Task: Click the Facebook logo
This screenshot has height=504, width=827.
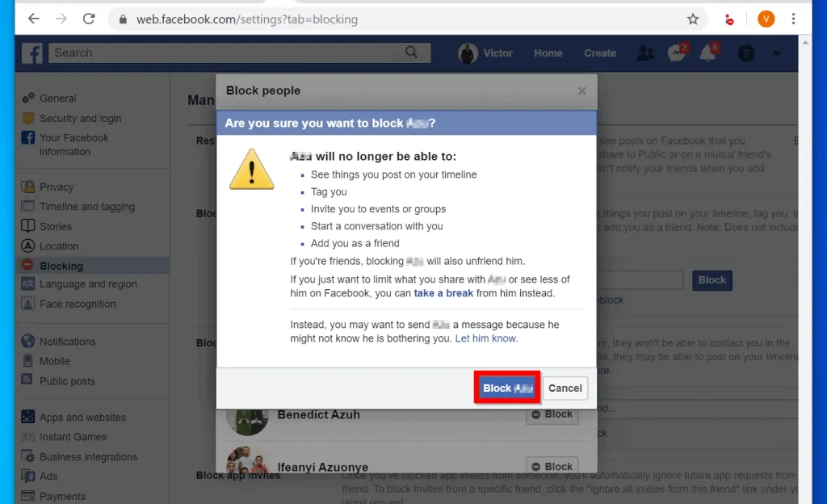Action: [x=31, y=52]
